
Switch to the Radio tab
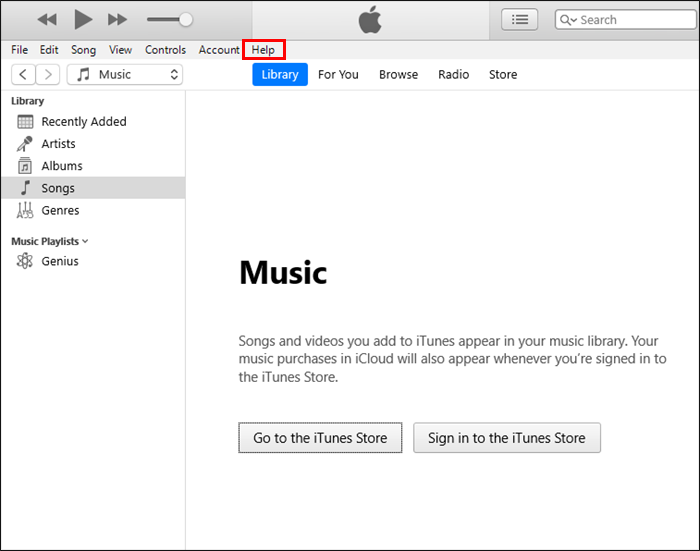click(x=453, y=75)
